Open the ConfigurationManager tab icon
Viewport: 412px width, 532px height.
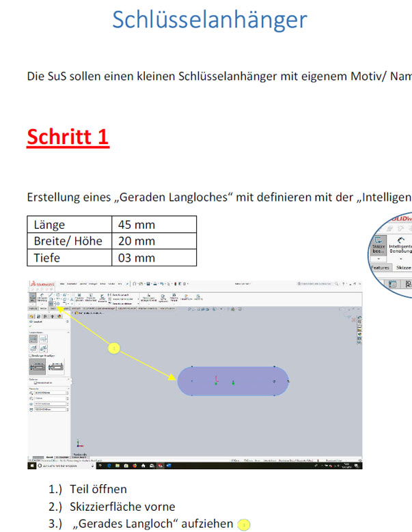click(45, 317)
